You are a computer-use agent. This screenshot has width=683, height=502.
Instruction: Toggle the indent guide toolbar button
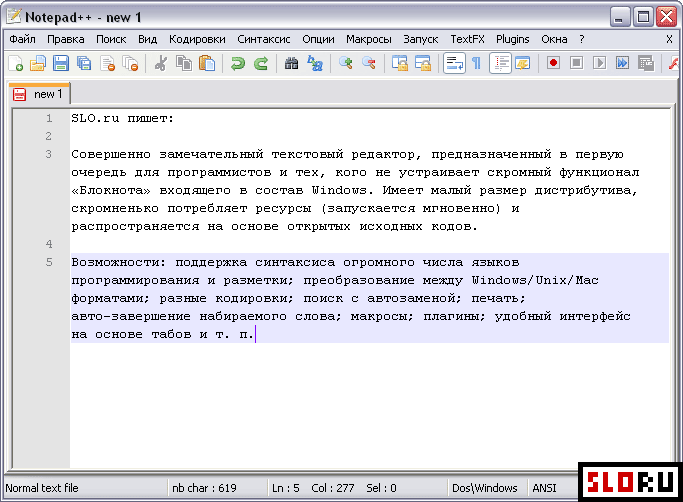point(500,63)
